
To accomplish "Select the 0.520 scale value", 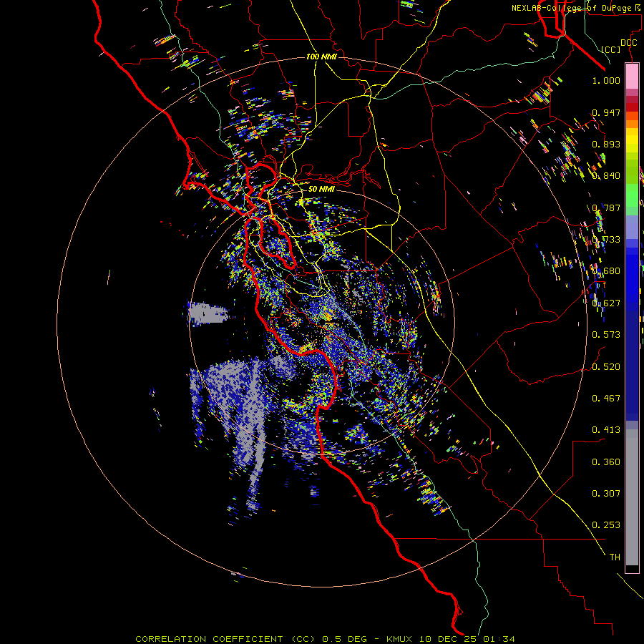I will 606,367.
